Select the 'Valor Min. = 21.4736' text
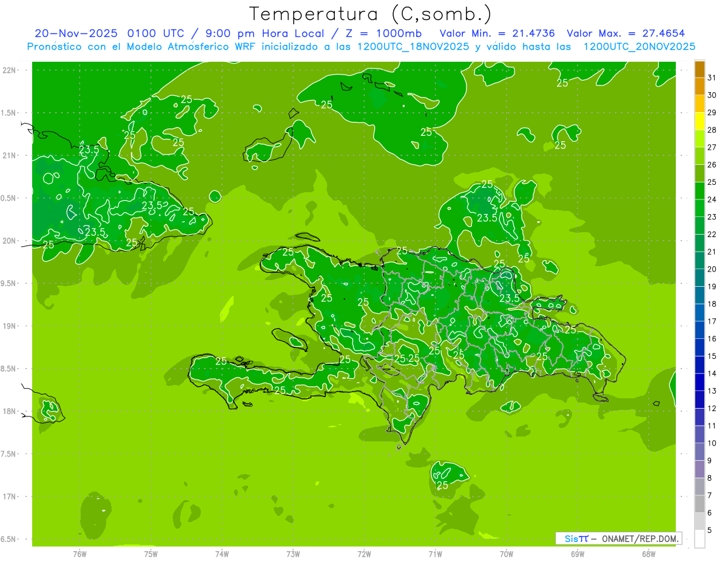Screen dimensions: 728x562 click(497, 33)
